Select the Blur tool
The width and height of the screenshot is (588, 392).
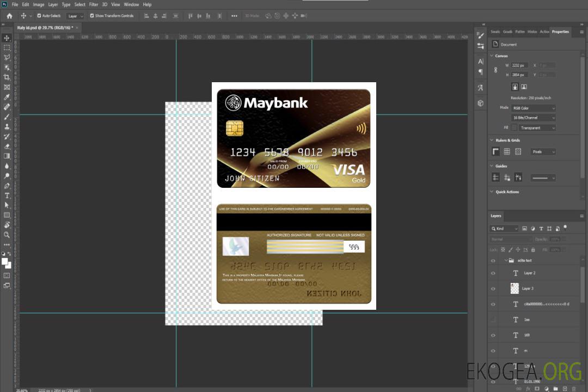coord(7,166)
